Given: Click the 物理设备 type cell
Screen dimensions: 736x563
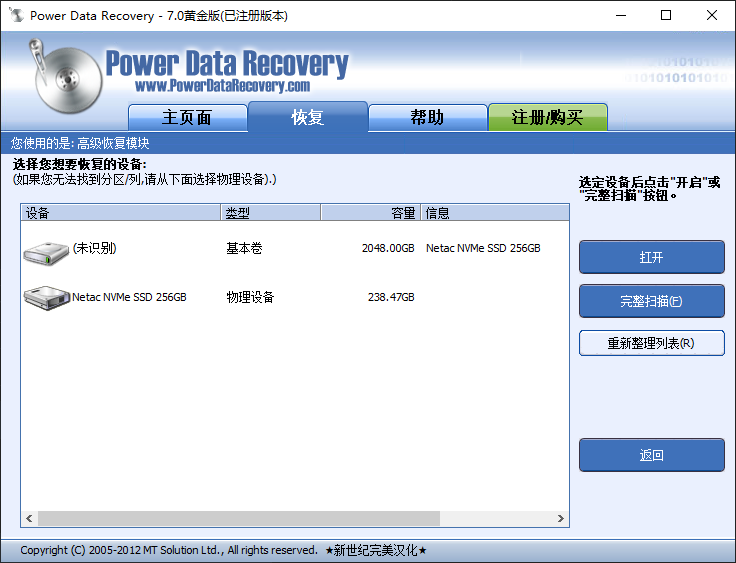Looking at the screenshot, I should coord(250,297).
